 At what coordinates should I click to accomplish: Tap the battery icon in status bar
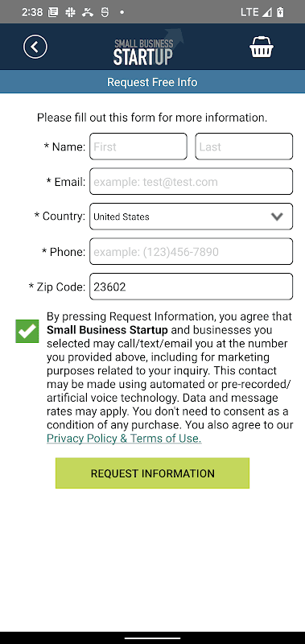pos(280,12)
